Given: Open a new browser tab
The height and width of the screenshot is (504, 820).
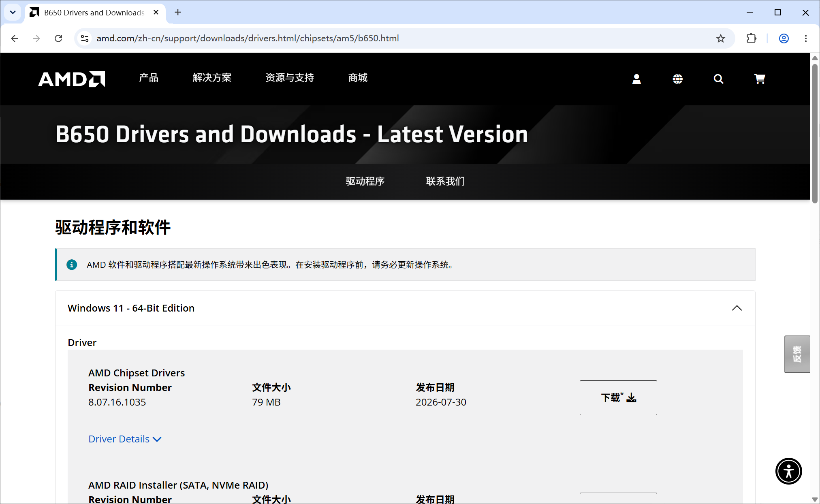Looking at the screenshot, I should (x=178, y=13).
